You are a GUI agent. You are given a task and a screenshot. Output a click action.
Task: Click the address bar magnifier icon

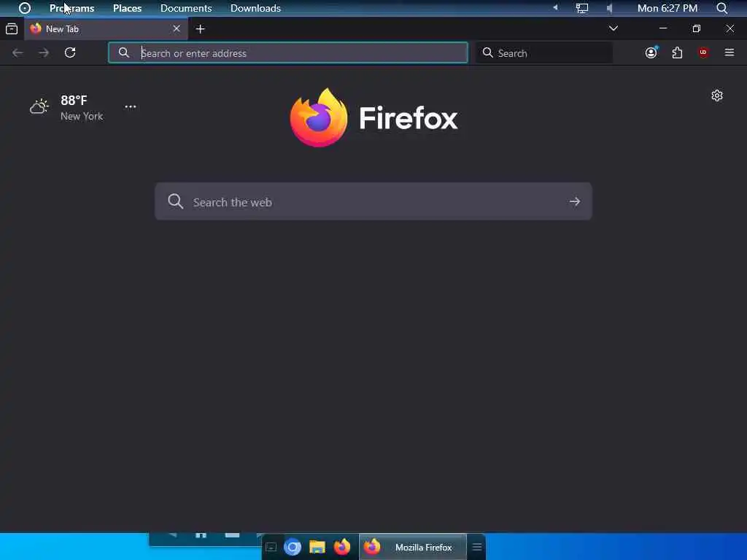click(x=124, y=52)
